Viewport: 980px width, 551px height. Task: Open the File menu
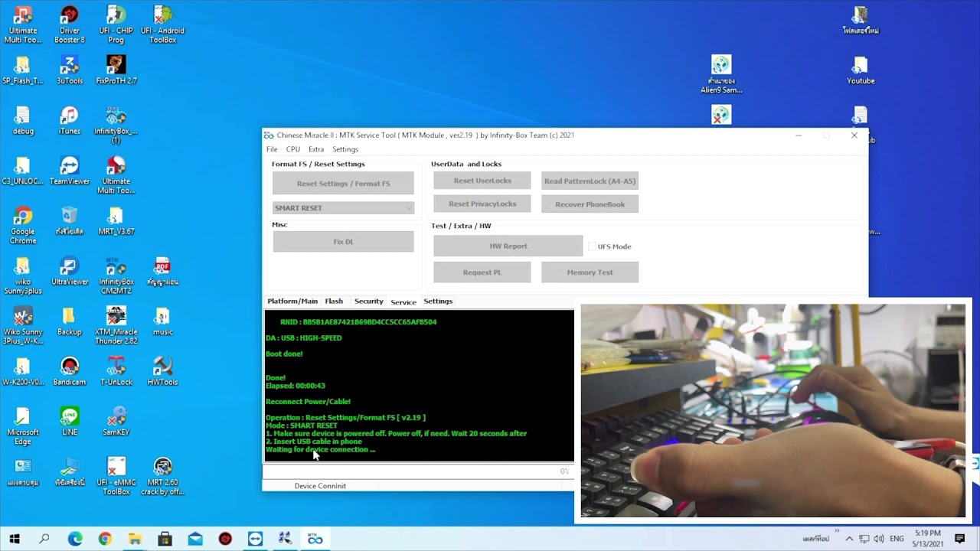[x=272, y=149]
